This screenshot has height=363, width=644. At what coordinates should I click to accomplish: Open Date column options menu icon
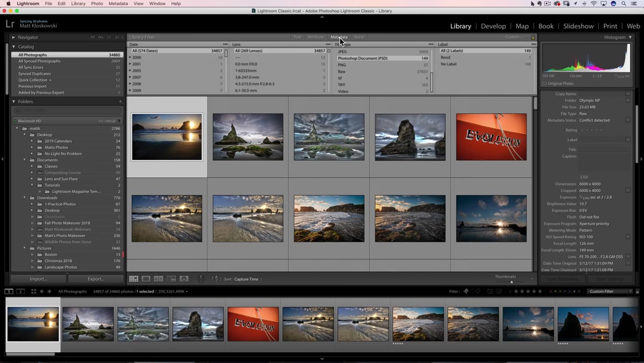coord(225,45)
